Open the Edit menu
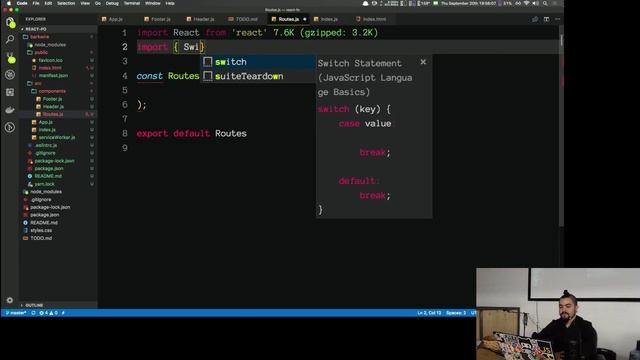 coord(48,3)
